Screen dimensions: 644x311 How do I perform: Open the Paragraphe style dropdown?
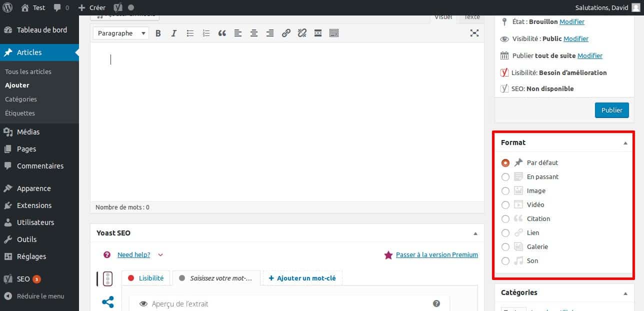pyautogui.click(x=120, y=33)
